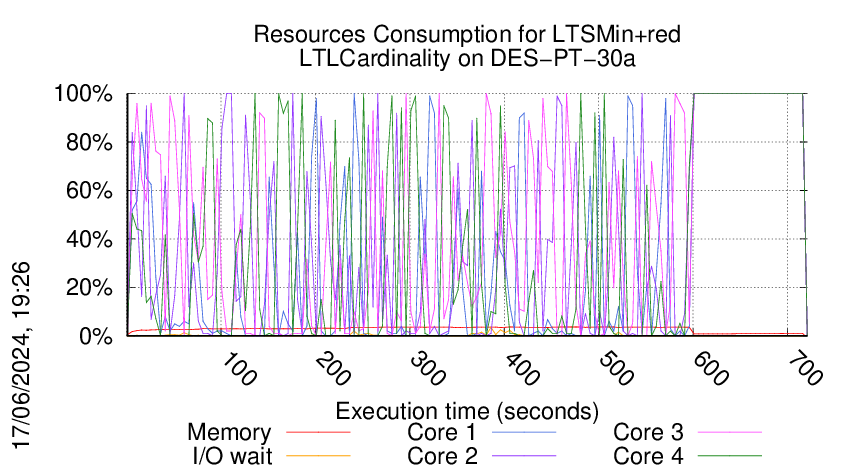Click the 'Execution time (seconds)' axis title
The width and height of the screenshot is (850, 475).
point(467,411)
